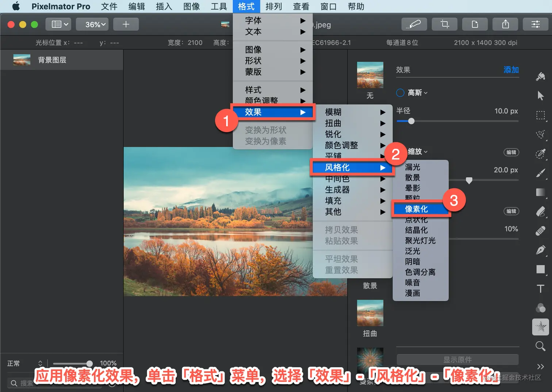This screenshot has width=552, height=392.
Task: Select the Color Selection wand tool
Action: point(541,154)
